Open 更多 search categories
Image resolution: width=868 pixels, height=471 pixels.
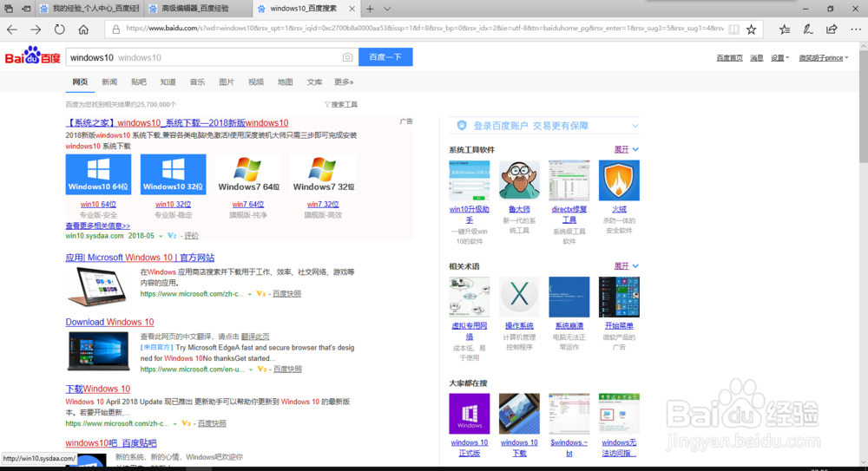[344, 82]
